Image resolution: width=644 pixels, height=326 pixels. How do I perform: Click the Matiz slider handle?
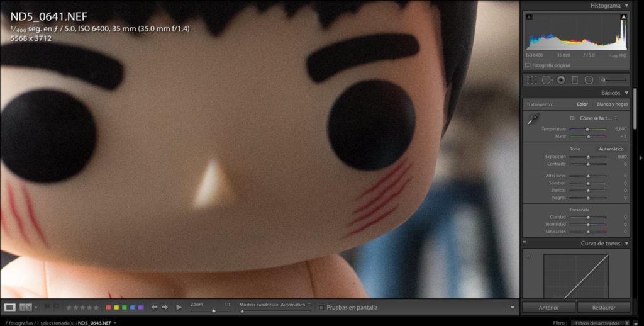click(589, 137)
